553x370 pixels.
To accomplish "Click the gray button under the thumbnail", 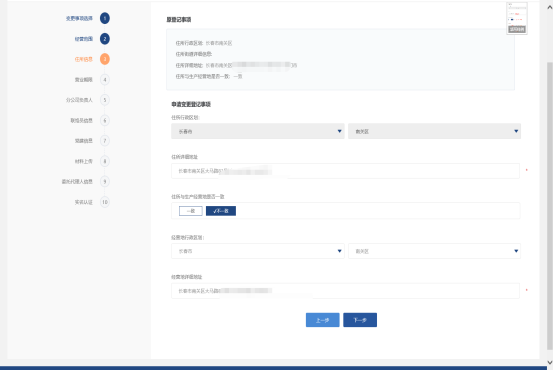I will 517,29.
